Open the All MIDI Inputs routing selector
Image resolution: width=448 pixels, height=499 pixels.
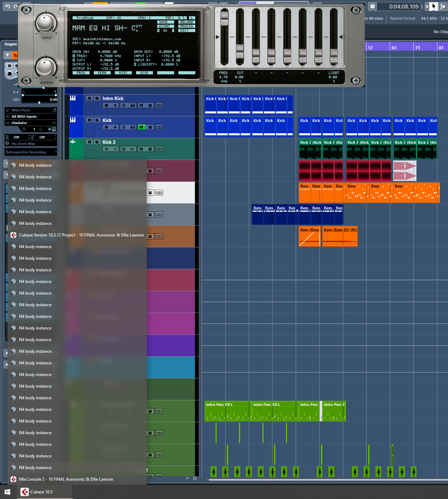[x=31, y=117]
